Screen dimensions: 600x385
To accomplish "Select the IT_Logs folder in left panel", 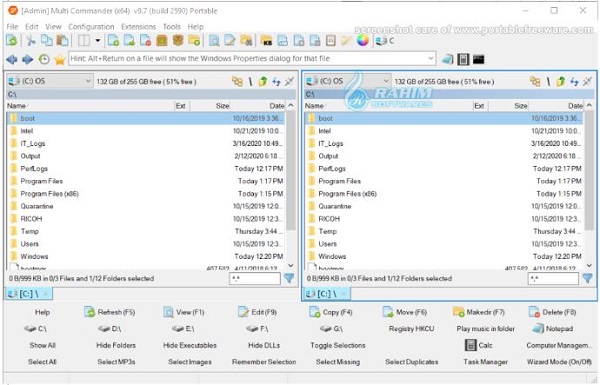I will pos(145,144).
